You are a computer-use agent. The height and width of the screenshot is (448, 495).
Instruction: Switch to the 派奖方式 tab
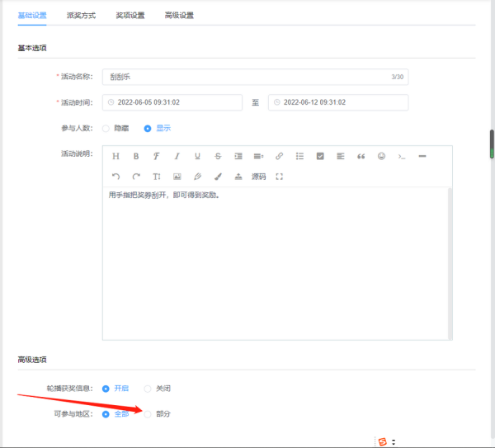click(81, 15)
